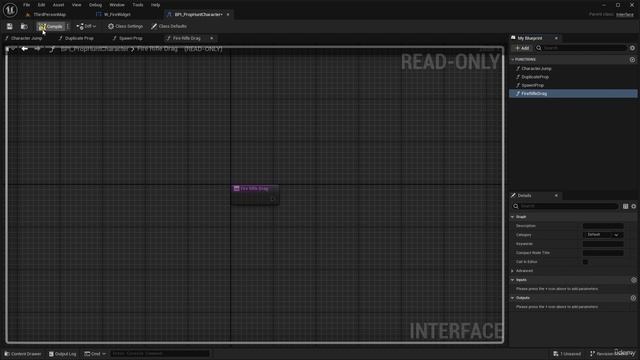Image resolution: width=640 pixels, height=360 pixels.
Task: Click the Fire Rifle Drag node exec pin
Action: [273, 199]
